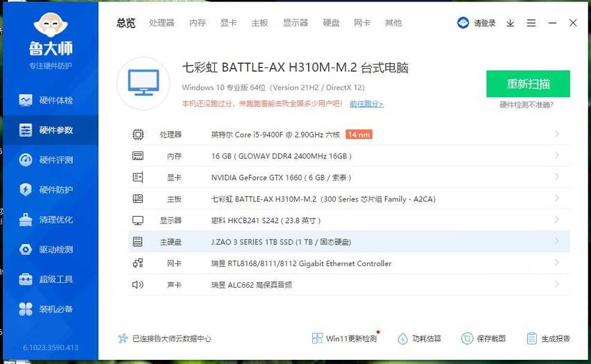Image resolution: width=591 pixels, height=364 pixels.
Task: Click the user avatar login icon
Action: tap(463, 23)
